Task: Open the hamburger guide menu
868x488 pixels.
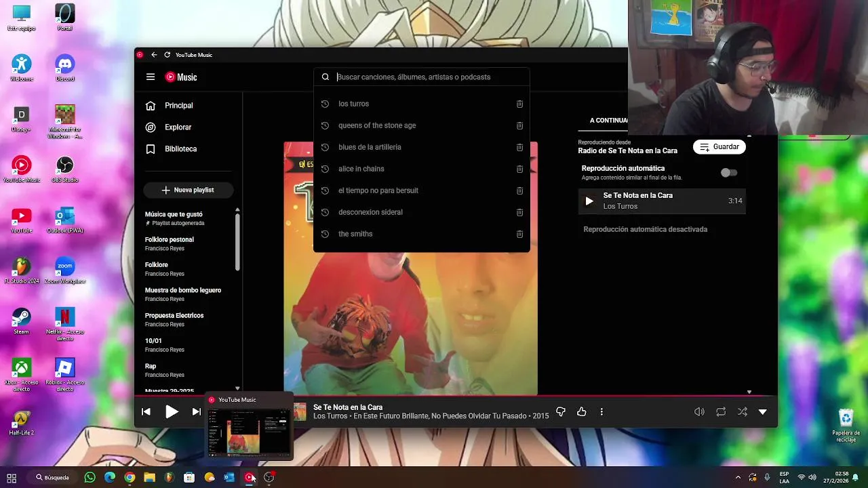Action: (151, 77)
